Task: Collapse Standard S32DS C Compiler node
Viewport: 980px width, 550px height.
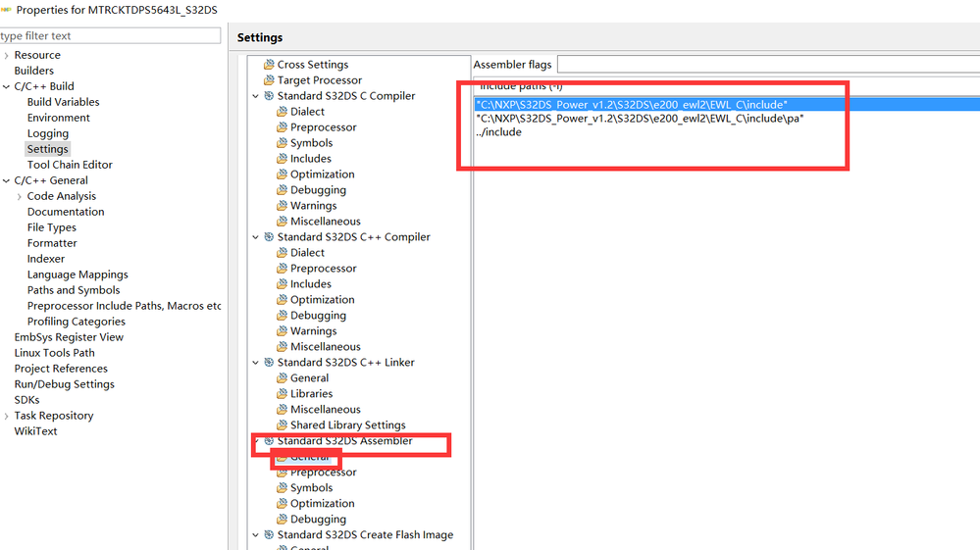Action: [x=256, y=95]
